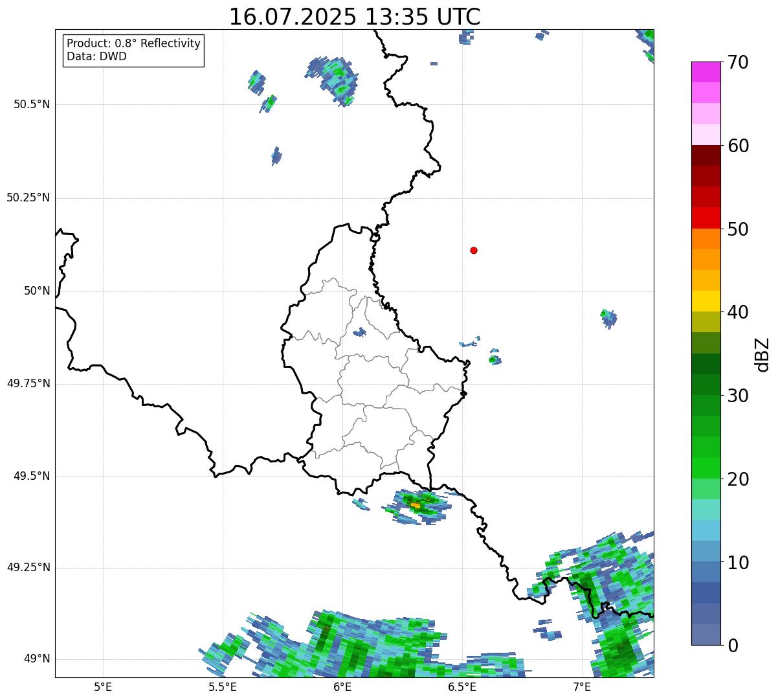Click the 49.75°N latitude label
This screenshot has width=778, height=700.
tap(28, 383)
